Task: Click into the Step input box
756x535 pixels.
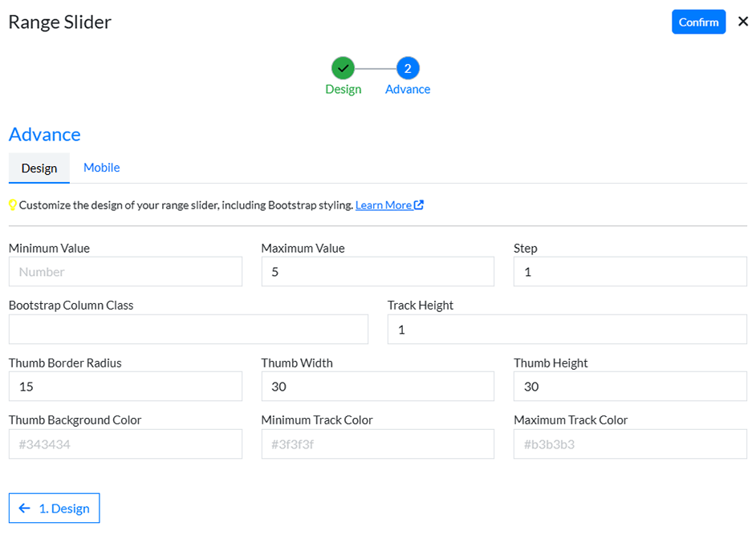Action: pos(630,272)
